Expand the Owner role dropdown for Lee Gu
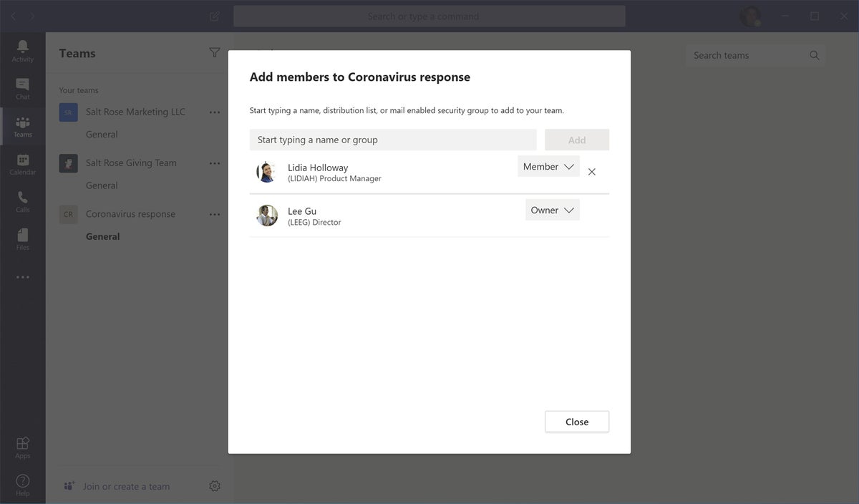The width and height of the screenshot is (859, 504). click(x=552, y=210)
